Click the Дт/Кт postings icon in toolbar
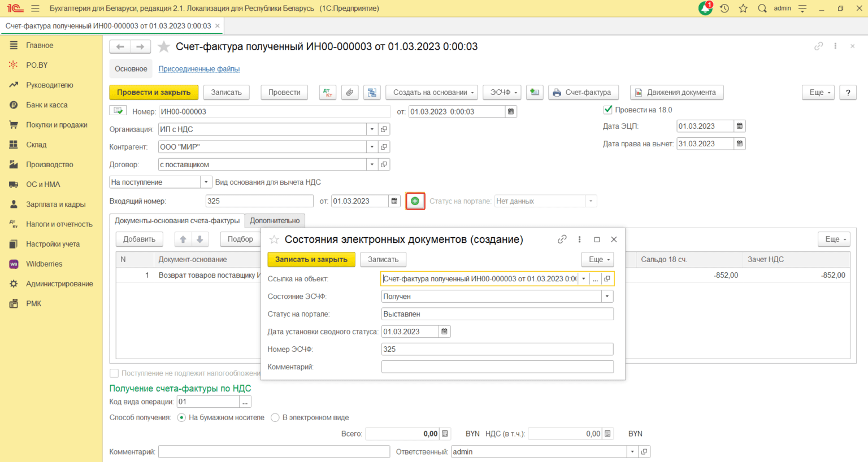868x462 pixels. (x=328, y=93)
